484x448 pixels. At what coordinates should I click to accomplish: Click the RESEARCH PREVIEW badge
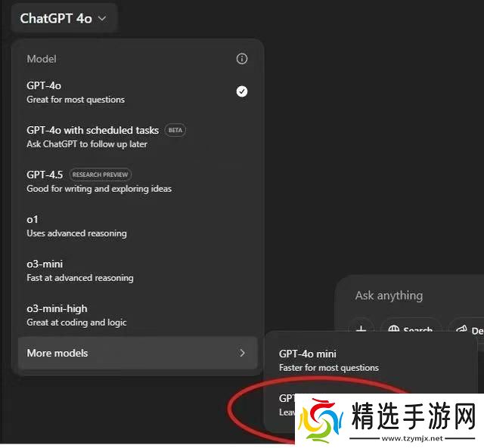click(x=100, y=175)
